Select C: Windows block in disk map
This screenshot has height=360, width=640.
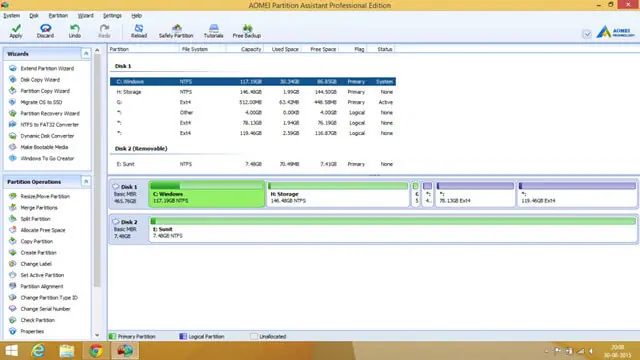click(x=207, y=194)
